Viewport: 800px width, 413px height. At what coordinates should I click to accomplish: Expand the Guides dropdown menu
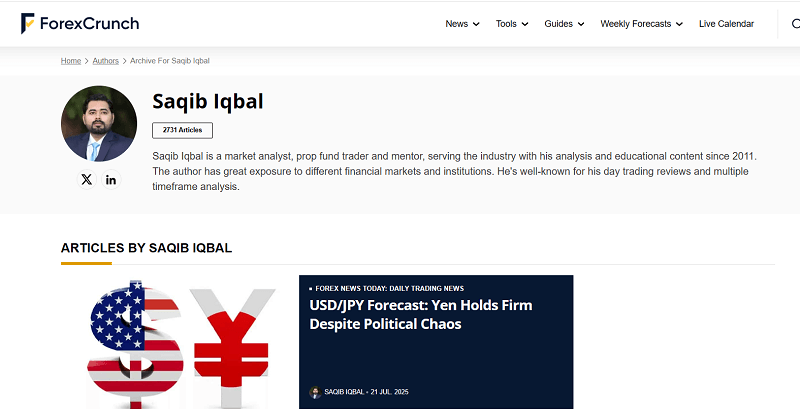564,23
